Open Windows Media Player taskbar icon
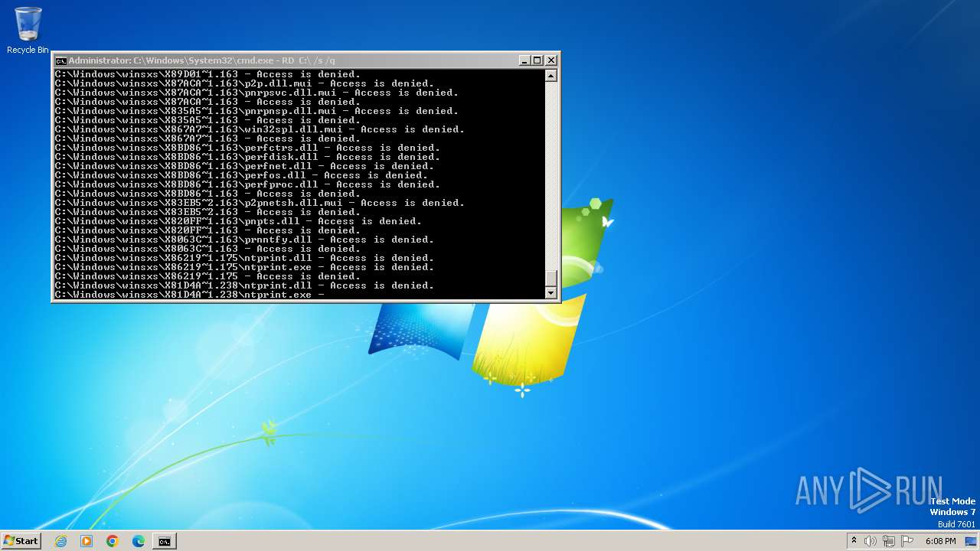980x551 pixels. tap(87, 541)
